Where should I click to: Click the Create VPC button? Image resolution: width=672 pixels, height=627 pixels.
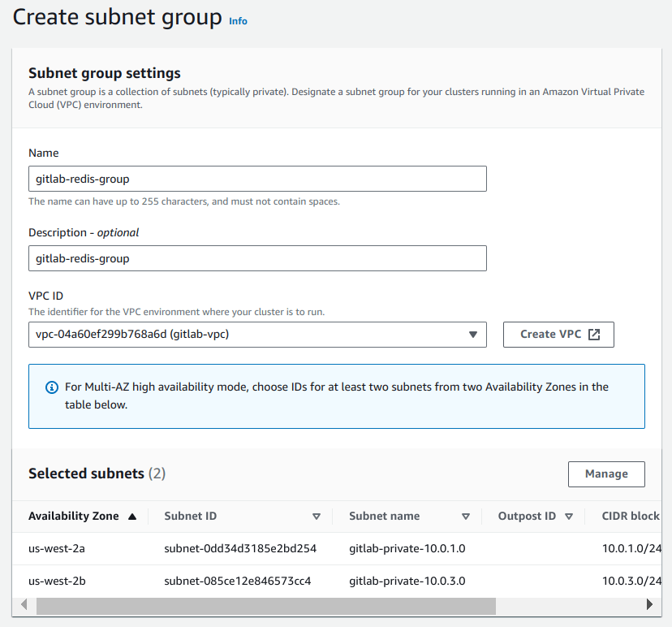[558, 334]
